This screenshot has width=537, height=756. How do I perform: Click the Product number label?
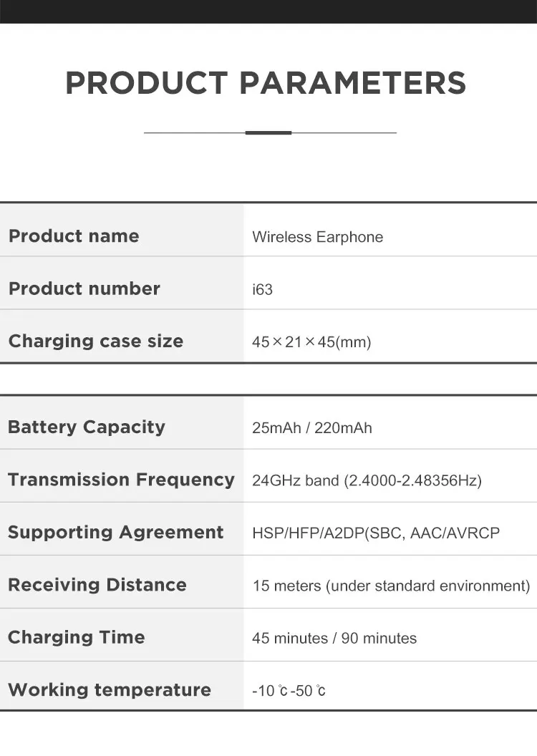tap(84, 289)
